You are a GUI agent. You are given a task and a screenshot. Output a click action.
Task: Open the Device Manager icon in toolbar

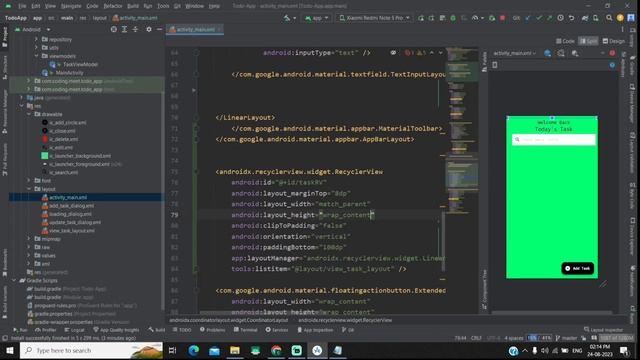click(596, 18)
